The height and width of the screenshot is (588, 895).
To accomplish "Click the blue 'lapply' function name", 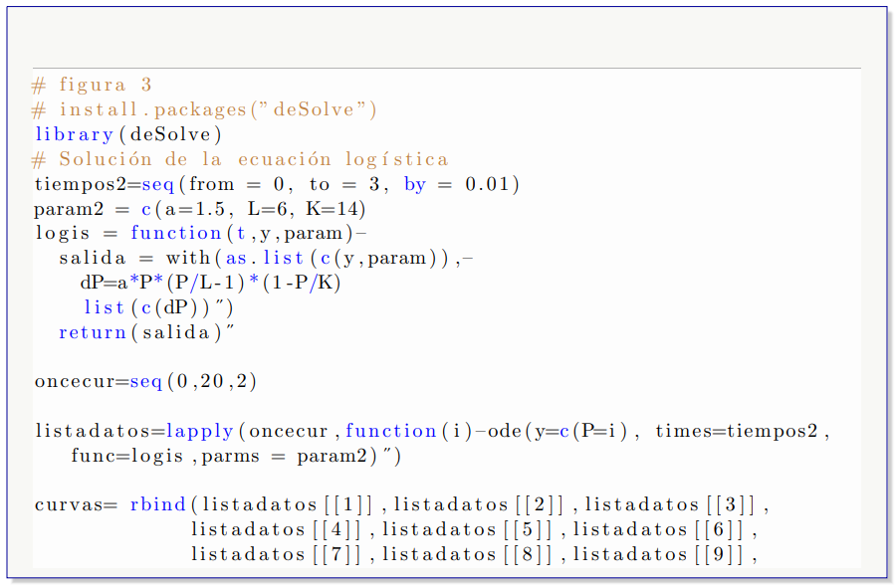I will point(200,431).
